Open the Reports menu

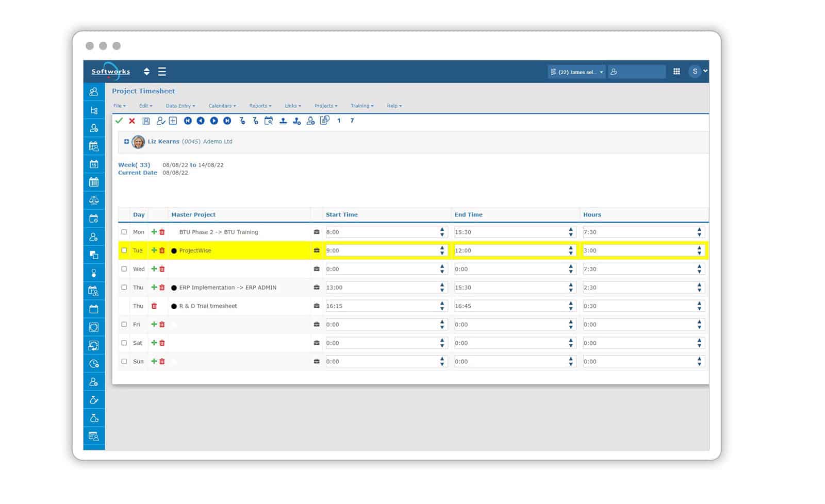coord(260,106)
